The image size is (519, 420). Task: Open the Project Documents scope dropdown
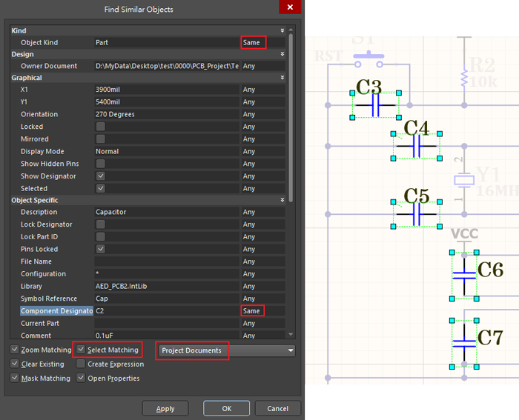pos(290,350)
